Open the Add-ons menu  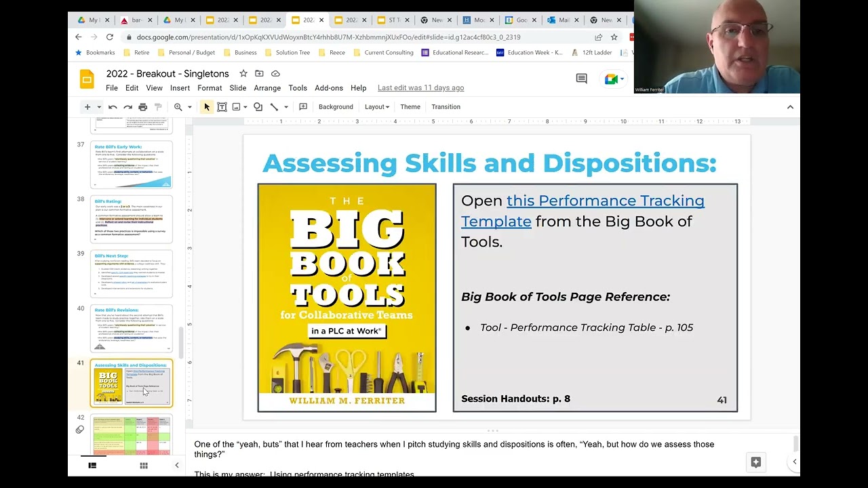329,88
